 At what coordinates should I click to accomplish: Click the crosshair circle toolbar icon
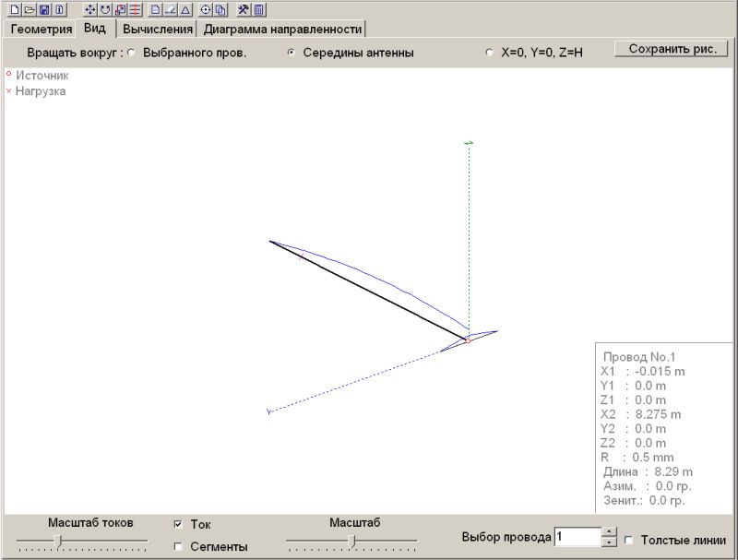tap(207, 9)
